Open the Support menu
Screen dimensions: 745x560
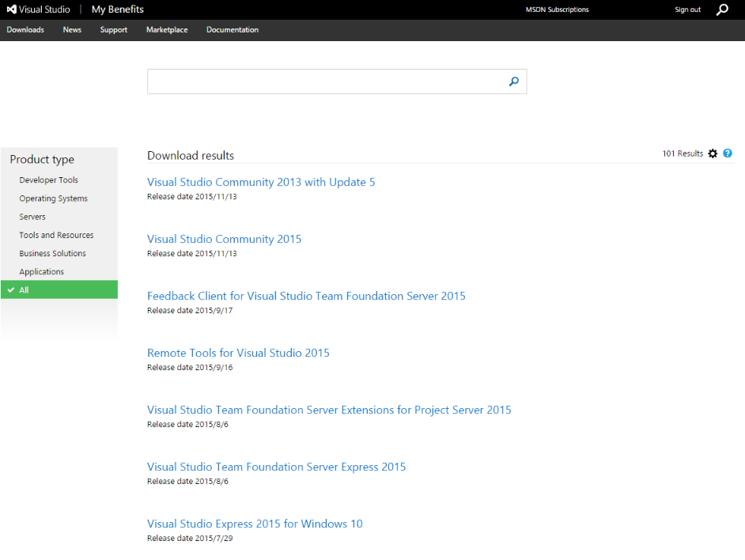point(114,30)
